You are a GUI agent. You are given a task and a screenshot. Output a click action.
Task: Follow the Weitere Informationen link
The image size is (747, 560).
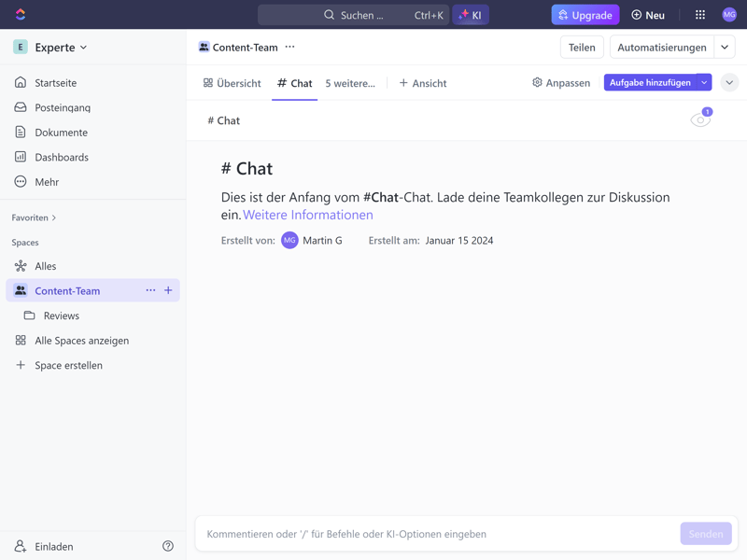click(308, 215)
